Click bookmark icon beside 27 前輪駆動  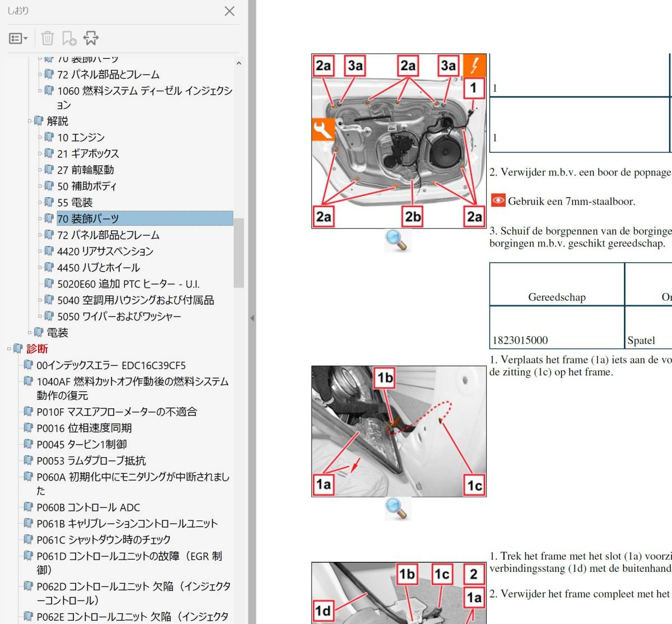coord(49,169)
